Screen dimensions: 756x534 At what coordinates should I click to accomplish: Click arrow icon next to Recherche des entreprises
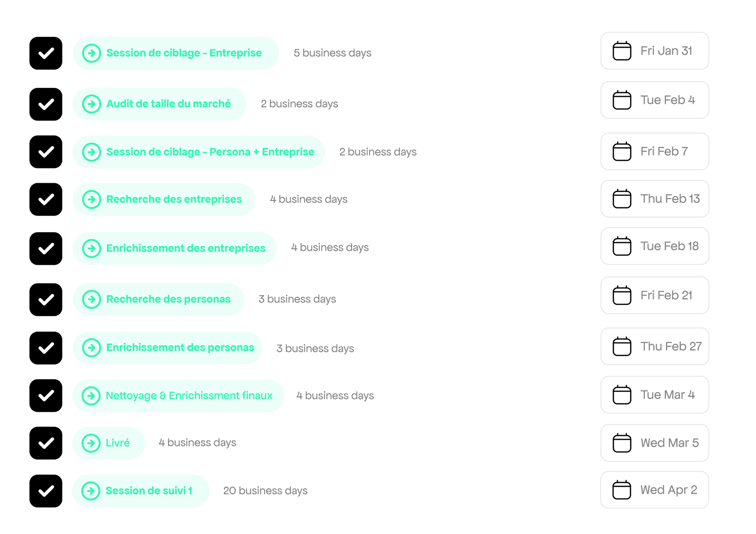point(92,199)
